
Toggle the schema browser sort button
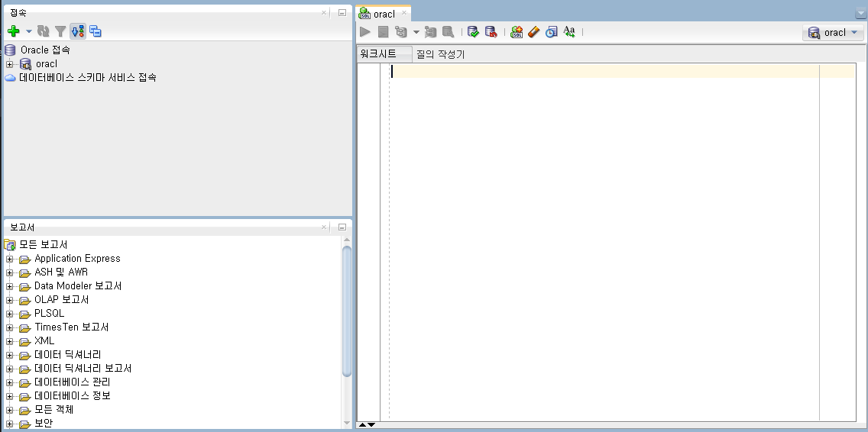[x=78, y=31]
